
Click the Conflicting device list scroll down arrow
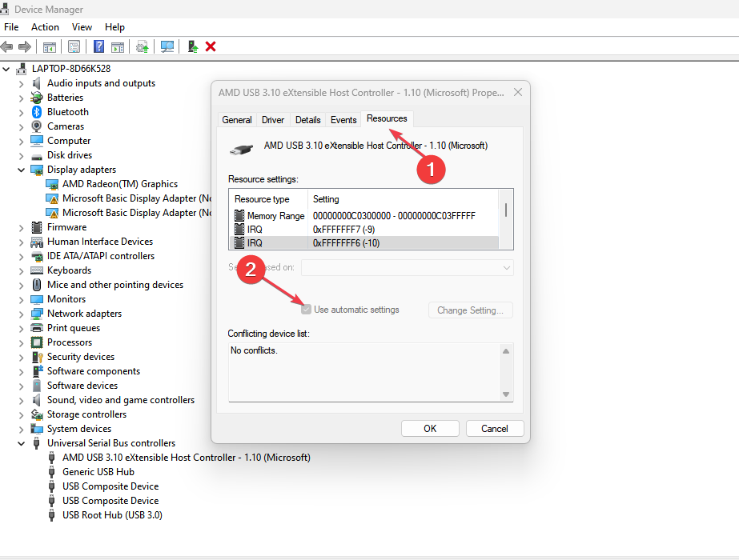(506, 394)
